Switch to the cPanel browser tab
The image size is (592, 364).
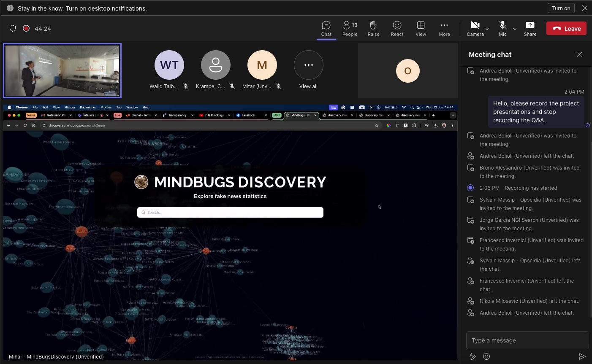tap(141, 115)
